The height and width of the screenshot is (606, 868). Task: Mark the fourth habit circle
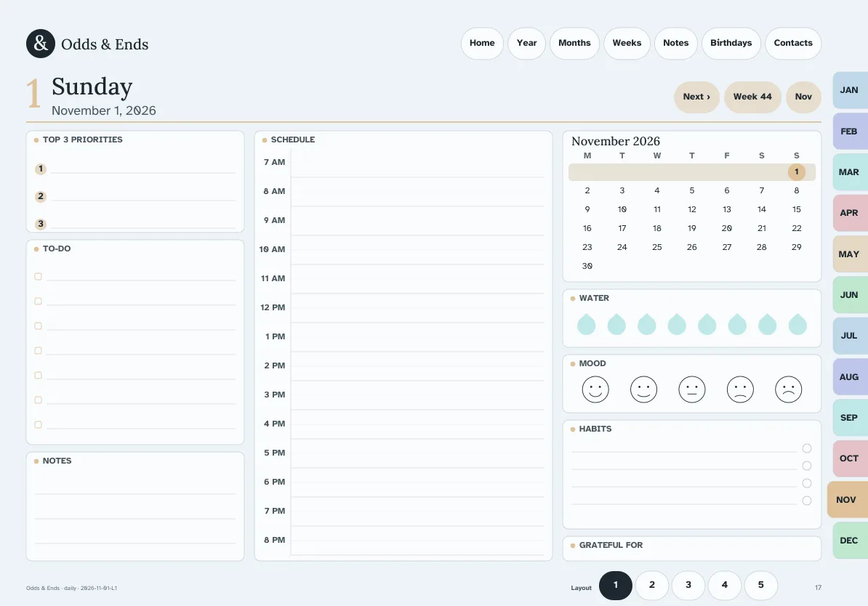(806, 501)
